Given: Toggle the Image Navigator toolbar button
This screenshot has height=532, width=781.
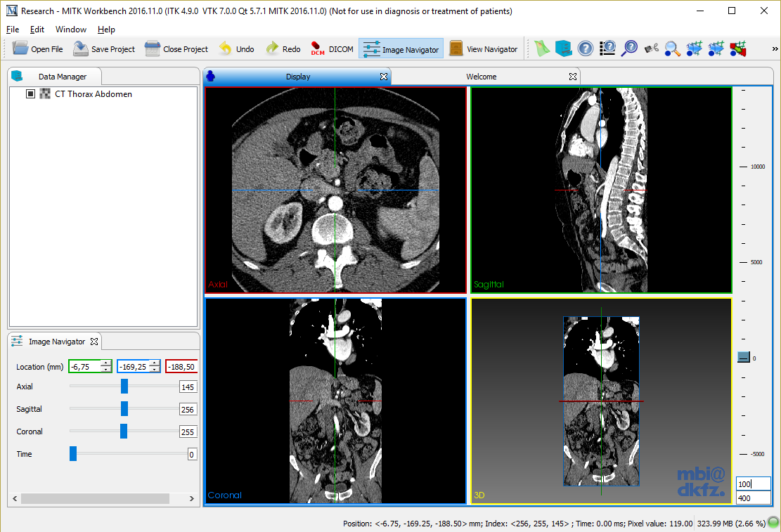Looking at the screenshot, I should coord(401,49).
